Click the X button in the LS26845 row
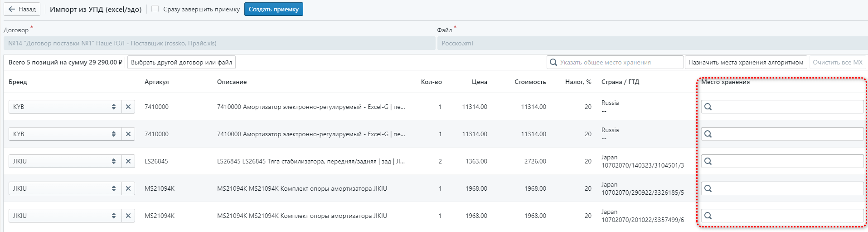 (x=128, y=161)
